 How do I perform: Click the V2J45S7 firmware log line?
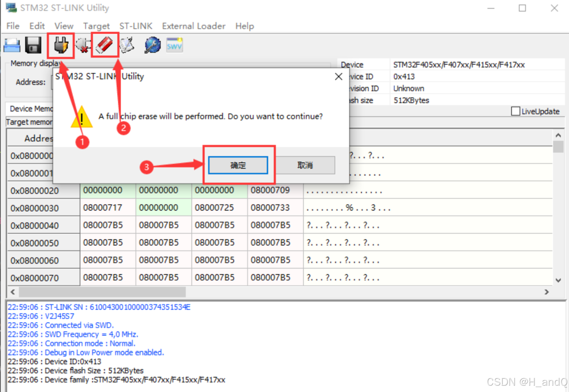pos(41,316)
